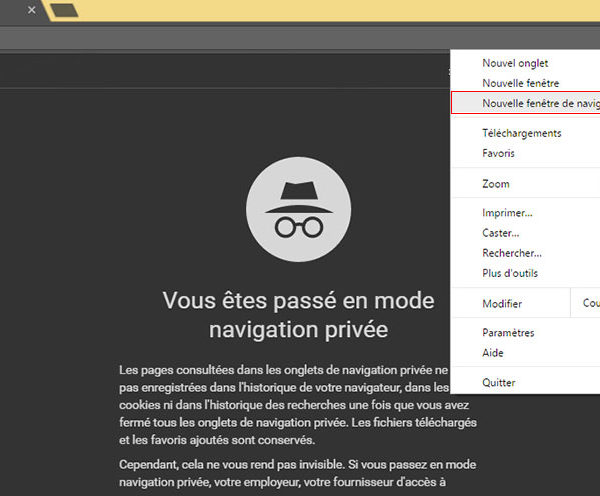Select Nouvel onglet from the menu
The width and height of the screenshot is (600, 496).
point(515,63)
